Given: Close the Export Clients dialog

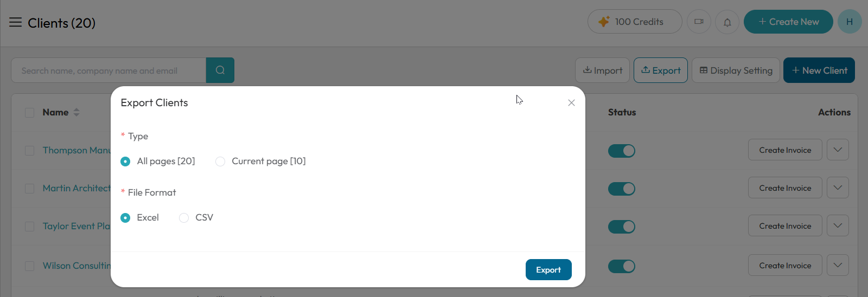Looking at the screenshot, I should (571, 102).
